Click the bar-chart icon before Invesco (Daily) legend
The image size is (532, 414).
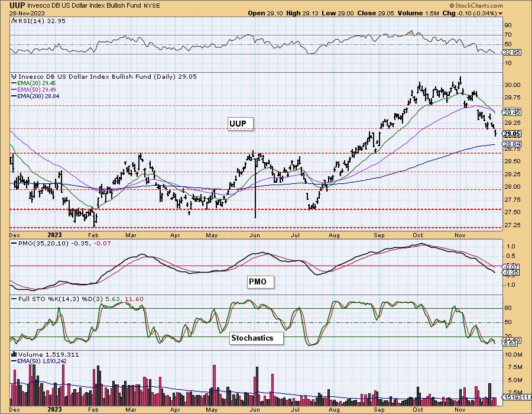tap(14, 76)
